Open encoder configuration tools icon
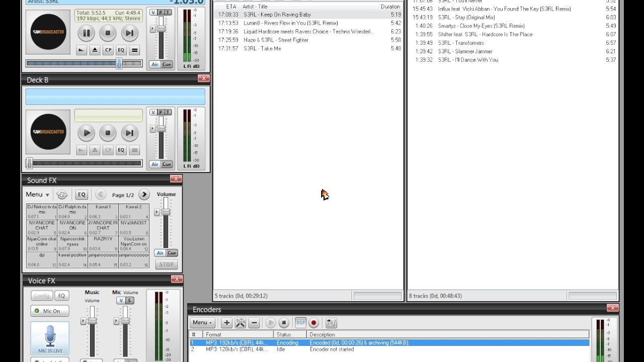 (240, 323)
